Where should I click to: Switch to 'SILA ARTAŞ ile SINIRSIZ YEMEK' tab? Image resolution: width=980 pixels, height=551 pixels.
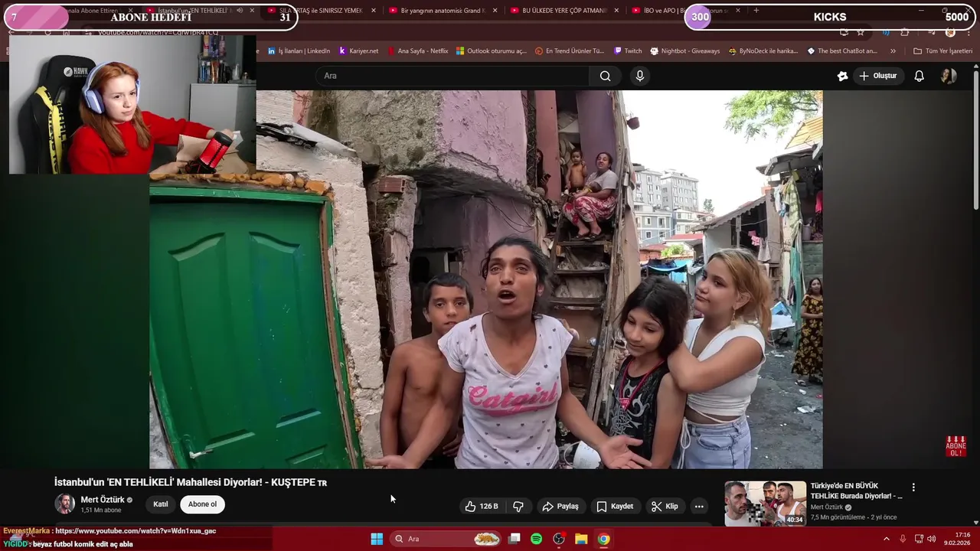(x=315, y=11)
